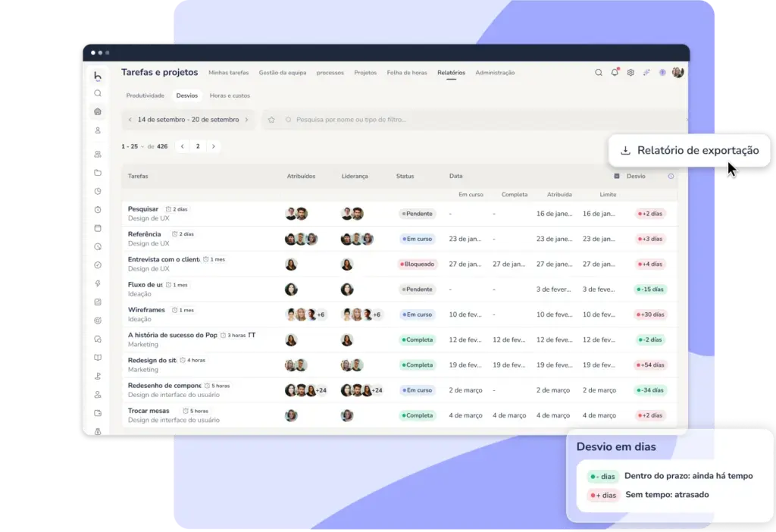The height and width of the screenshot is (532, 776).
Task: Open the Pesquisar task
Action: click(x=143, y=209)
